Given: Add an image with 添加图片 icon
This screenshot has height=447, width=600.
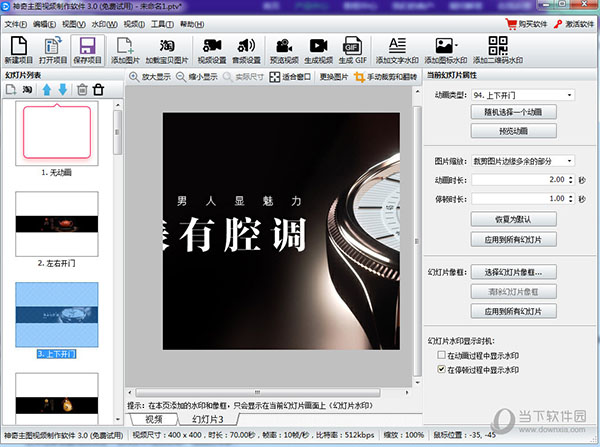Looking at the screenshot, I should 125,50.
